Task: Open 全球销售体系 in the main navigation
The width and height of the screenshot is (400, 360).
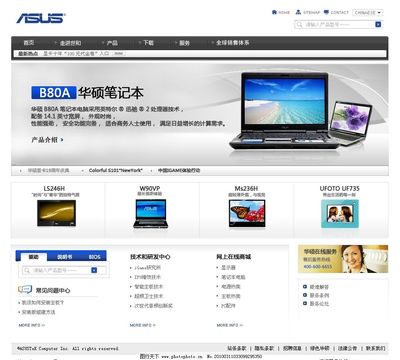Action: [x=232, y=43]
